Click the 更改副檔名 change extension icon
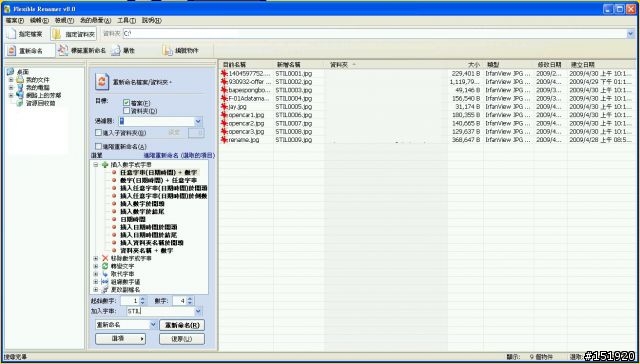640x364 pixels. (105, 289)
